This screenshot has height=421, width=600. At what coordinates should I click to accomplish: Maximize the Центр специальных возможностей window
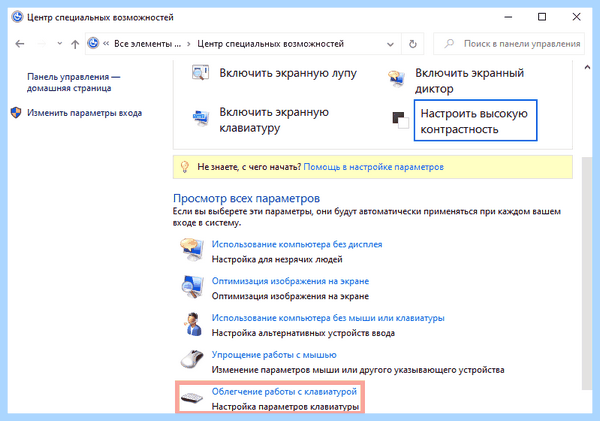(542, 17)
